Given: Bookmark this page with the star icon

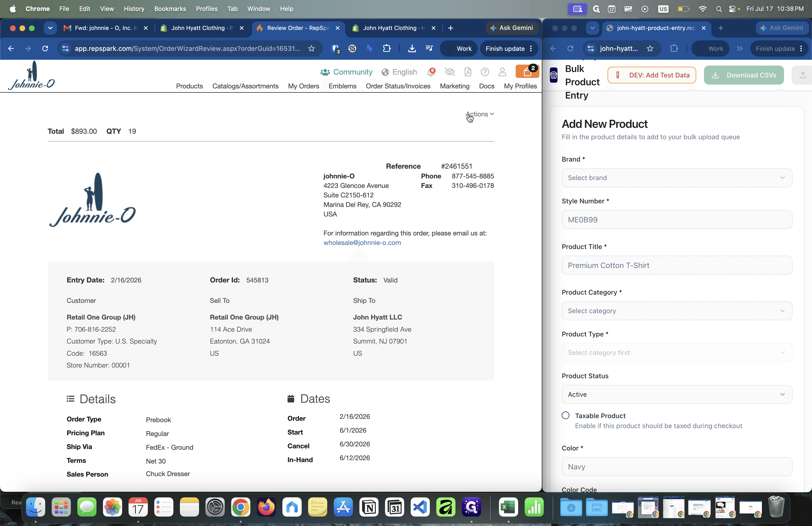Looking at the screenshot, I should coord(312,48).
